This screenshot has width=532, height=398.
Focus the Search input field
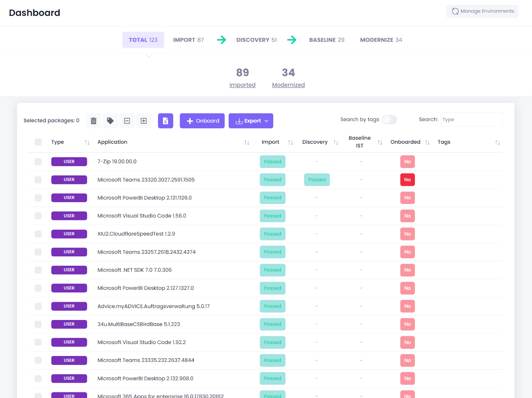471,120
